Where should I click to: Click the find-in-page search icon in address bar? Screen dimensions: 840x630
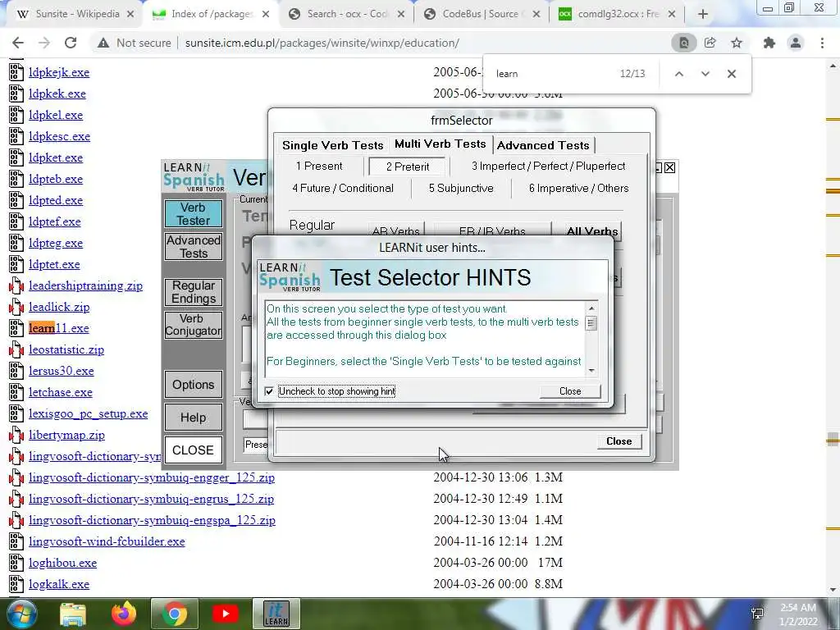coord(684,43)
